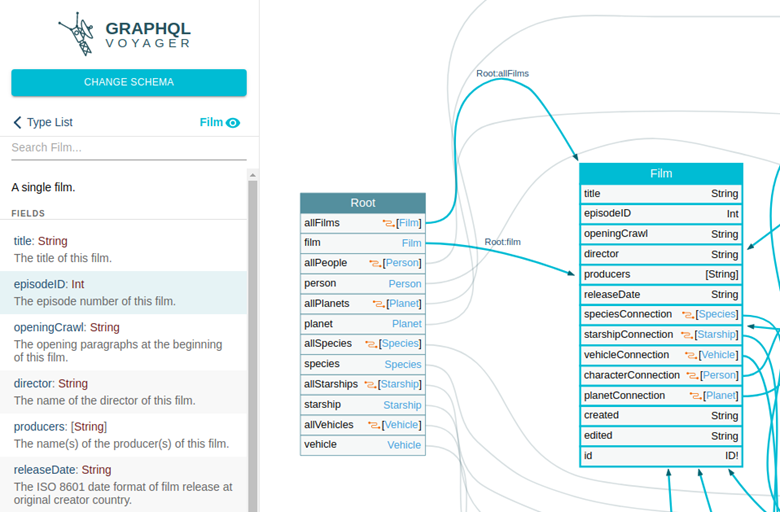780x512 pixels.
Task: Click the Root:film edge label
Action: 502,241
